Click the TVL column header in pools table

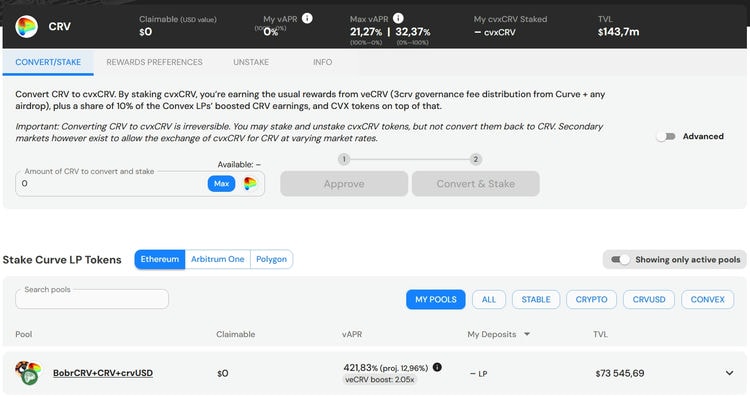pos(600,334)
